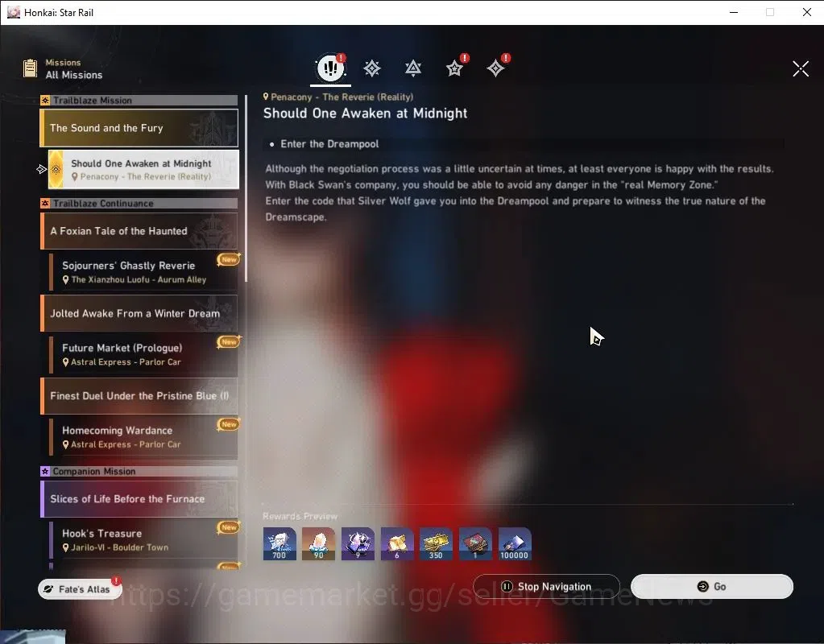
Task: Open Hook's Treasure mission
Action: 143,539
